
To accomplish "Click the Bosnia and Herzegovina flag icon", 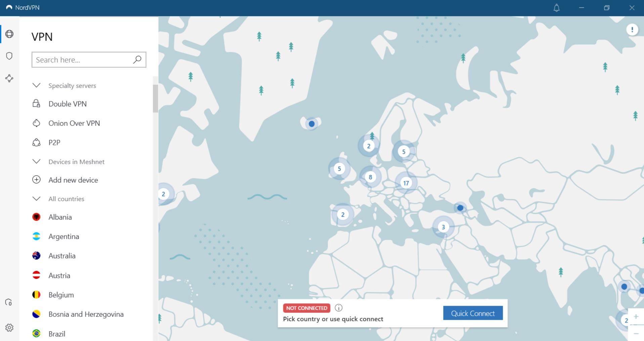I will pyautogui.click(x=36, y=314).
